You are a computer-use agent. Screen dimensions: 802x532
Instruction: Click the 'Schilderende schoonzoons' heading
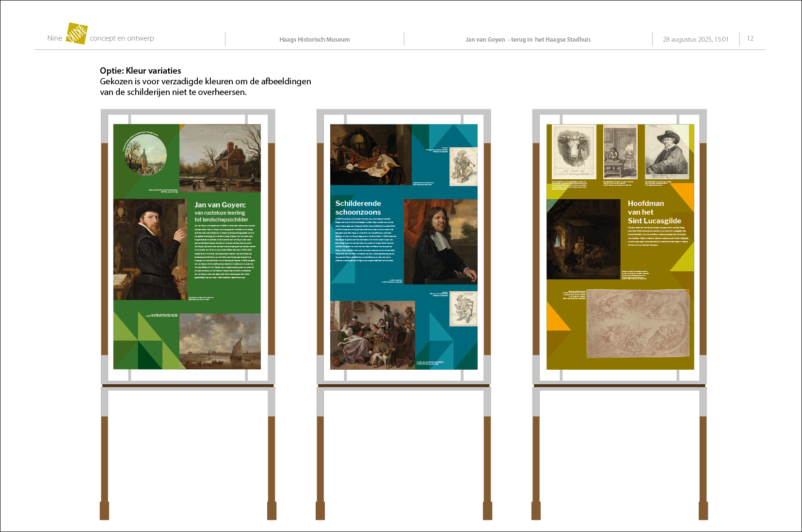pos(358,208)
